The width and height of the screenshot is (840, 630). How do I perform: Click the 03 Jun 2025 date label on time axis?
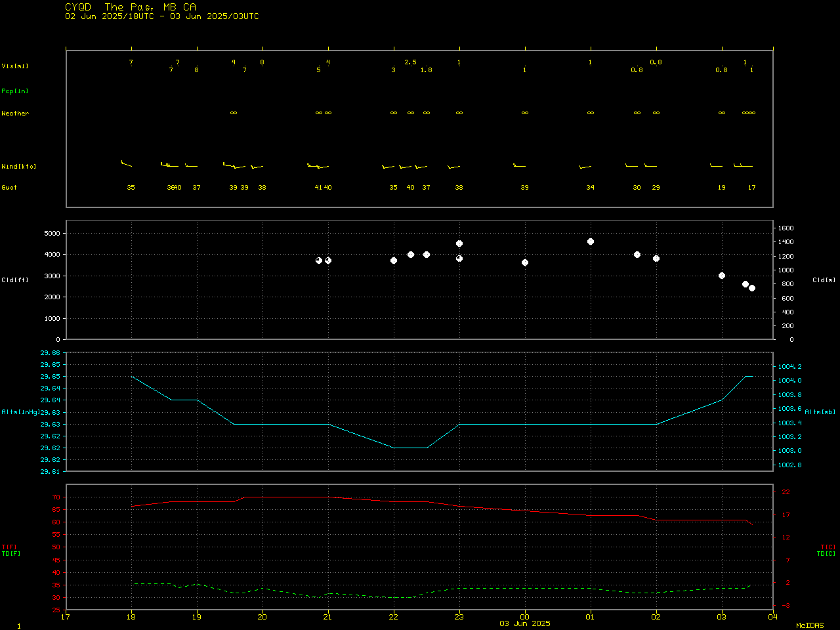coord(525,623)
